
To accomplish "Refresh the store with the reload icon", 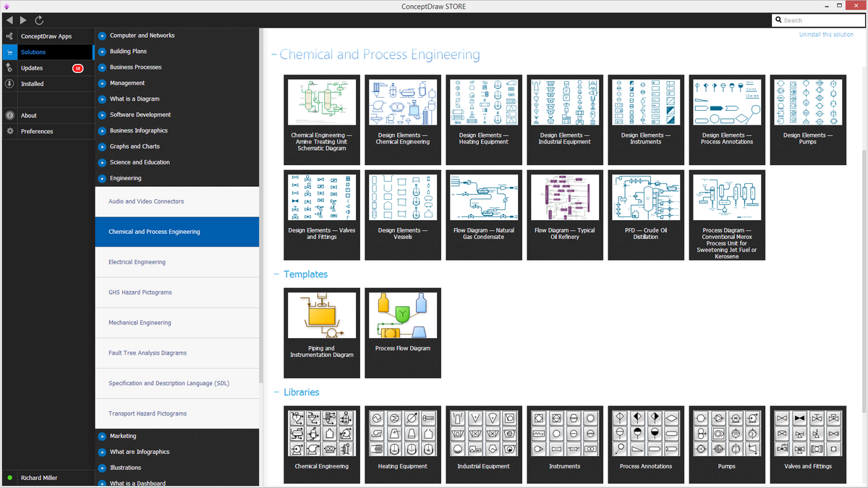I will click(39, 20).
